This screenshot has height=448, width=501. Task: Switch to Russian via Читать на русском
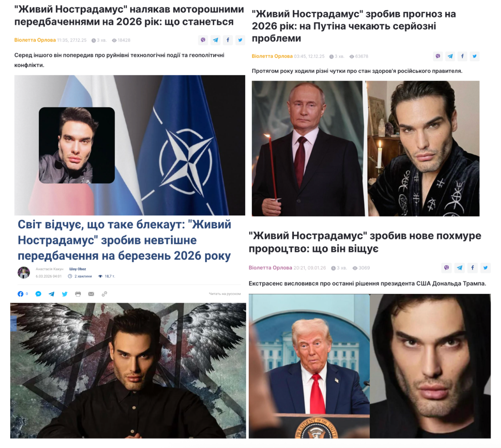point(225,294)
